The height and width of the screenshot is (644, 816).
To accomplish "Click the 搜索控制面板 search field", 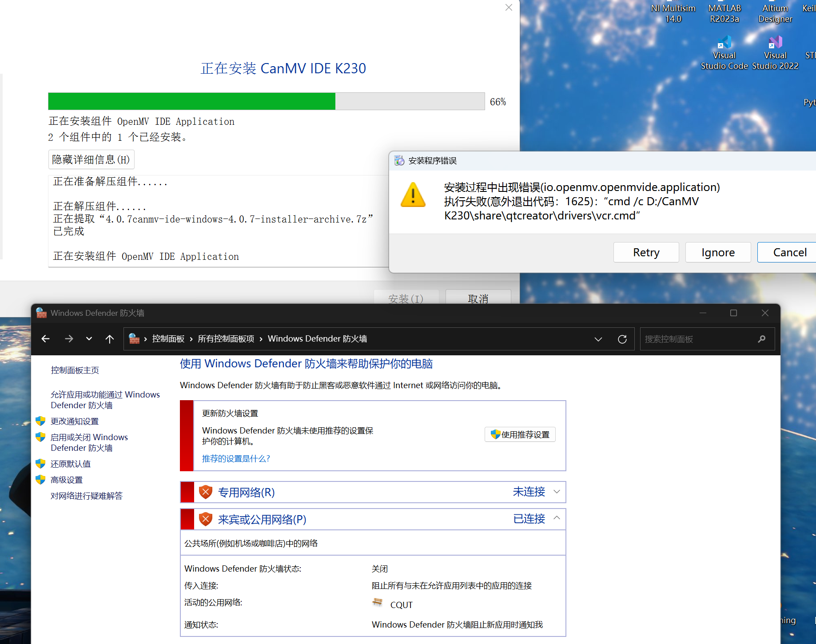I will click(x=697, y=339).
